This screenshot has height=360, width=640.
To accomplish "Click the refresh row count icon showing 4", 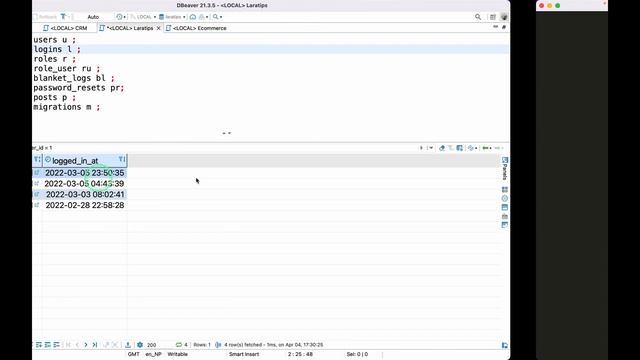I will point(182,345).
